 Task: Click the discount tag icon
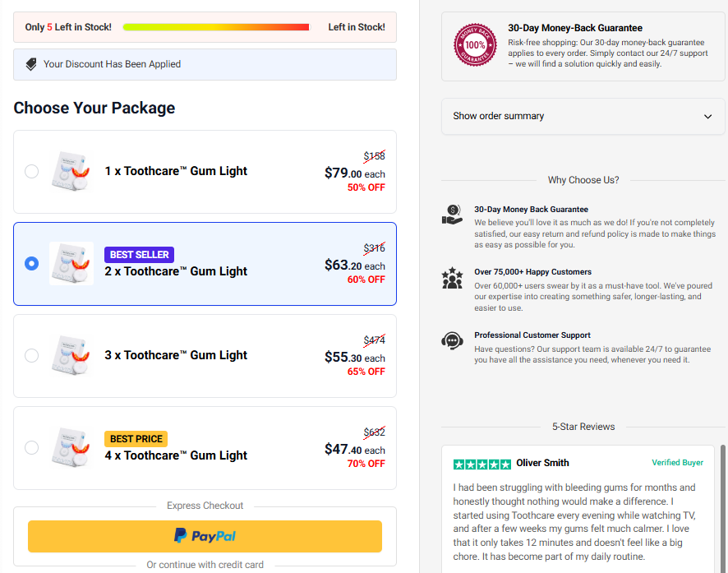31,64
